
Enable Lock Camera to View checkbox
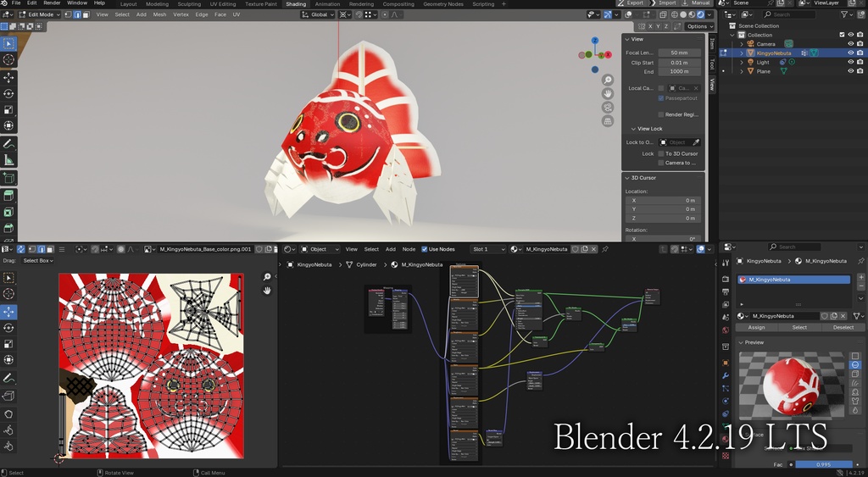tap(661, 163)
